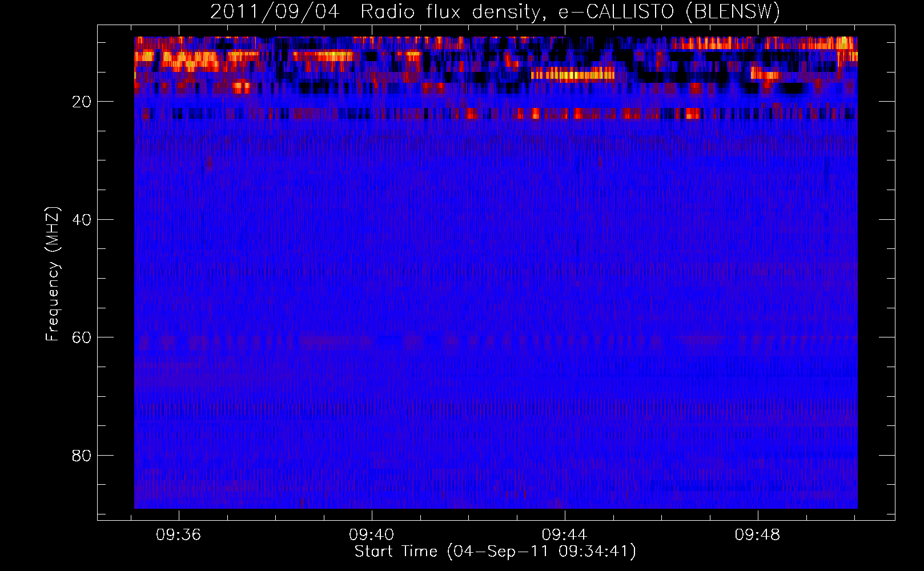
Task: Click the 'Start Time (04-Sep-11 09:34:41)' label
Action: (495, 552)
